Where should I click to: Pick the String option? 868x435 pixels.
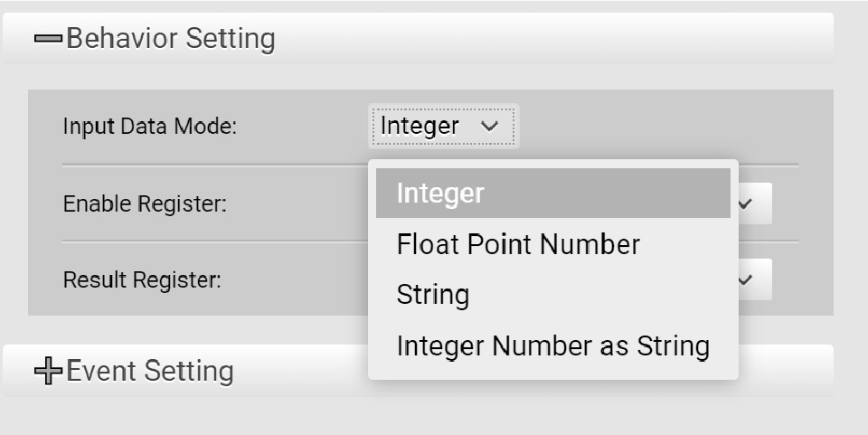point(433,295)
